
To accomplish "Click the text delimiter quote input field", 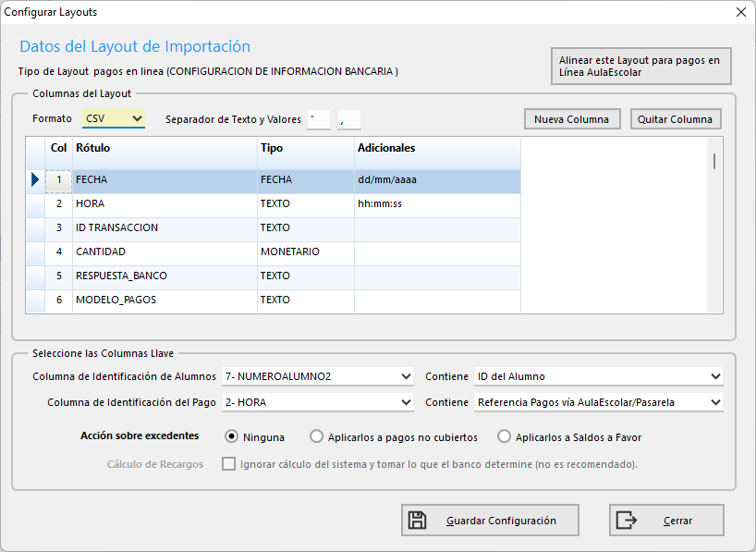I will [318, 119].
